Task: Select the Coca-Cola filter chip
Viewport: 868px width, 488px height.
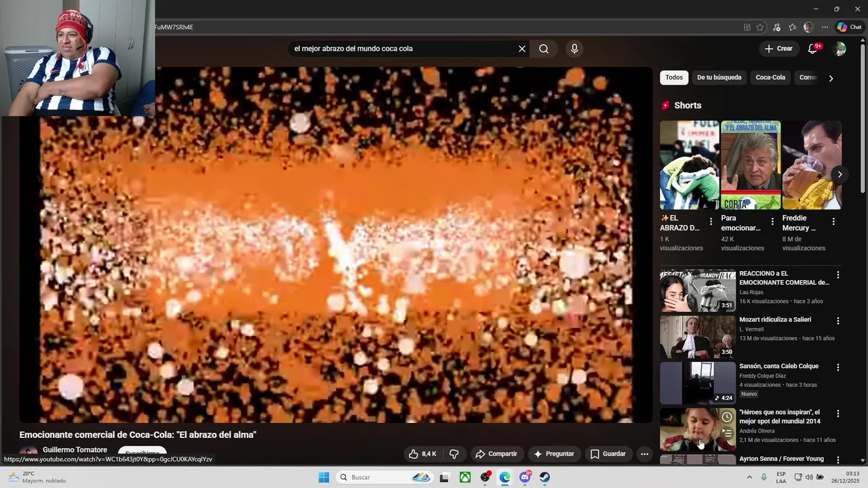Action: (x=770, y=77)
